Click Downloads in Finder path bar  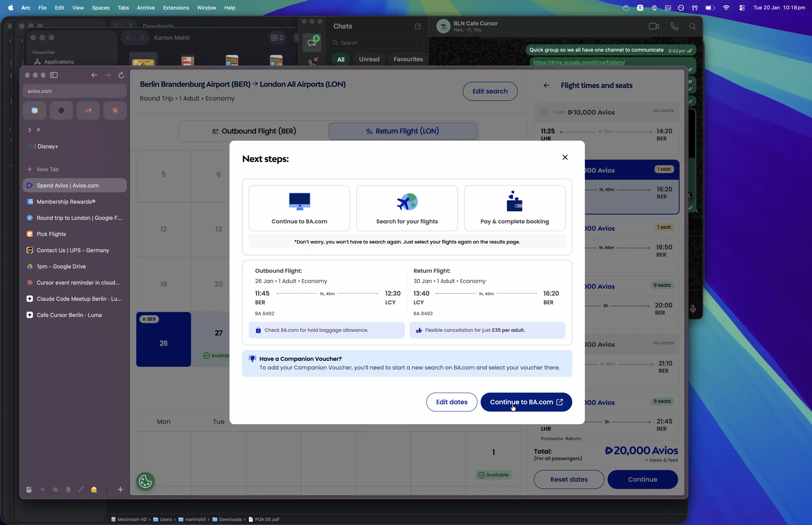point(227,519)
